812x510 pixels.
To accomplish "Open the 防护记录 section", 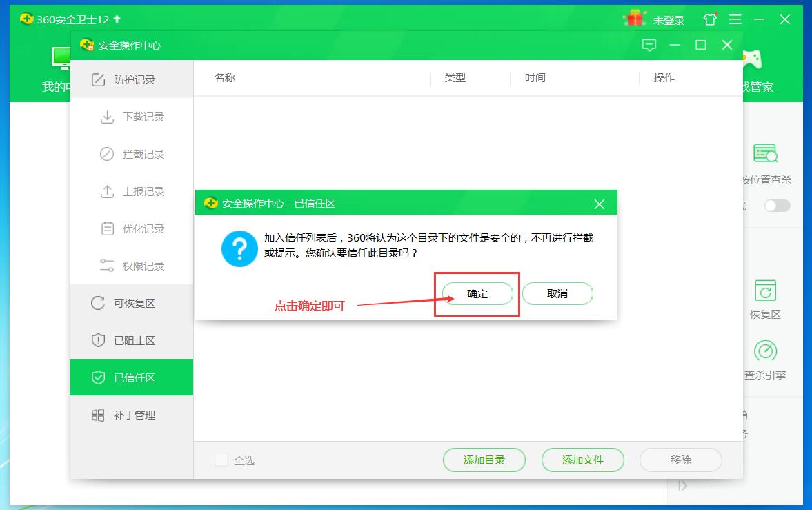I will (x=132, y=79).
